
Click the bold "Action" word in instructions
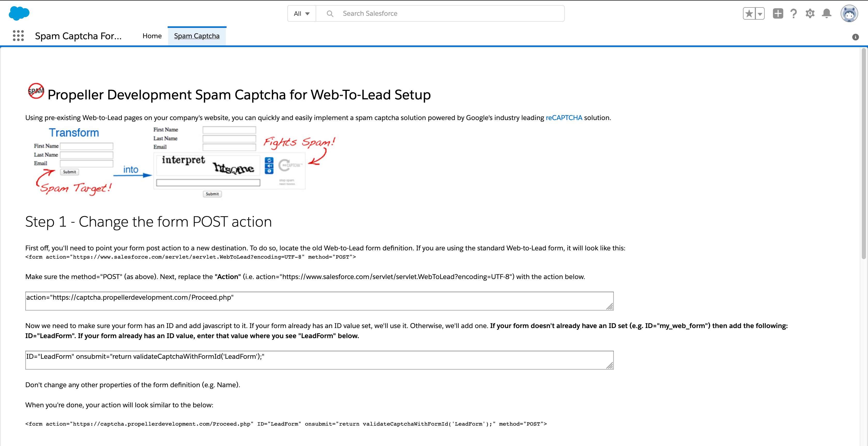(227, 277)
